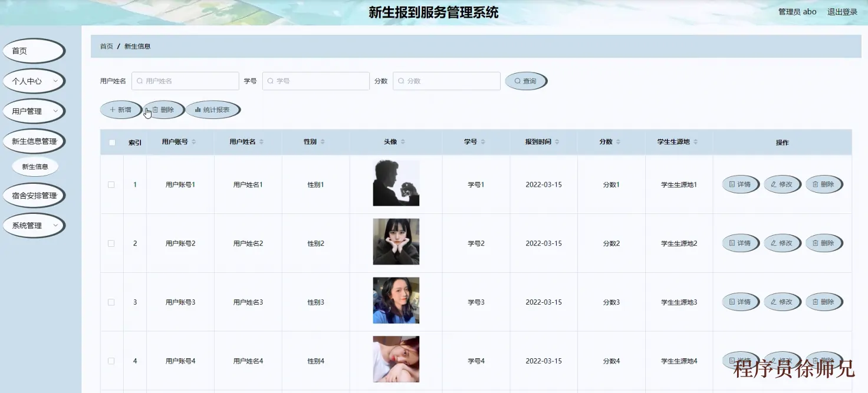868x393 pixels.
Task: Open 首页 in the sidebar
Action: pyautogui.click(x=34, y=51)
